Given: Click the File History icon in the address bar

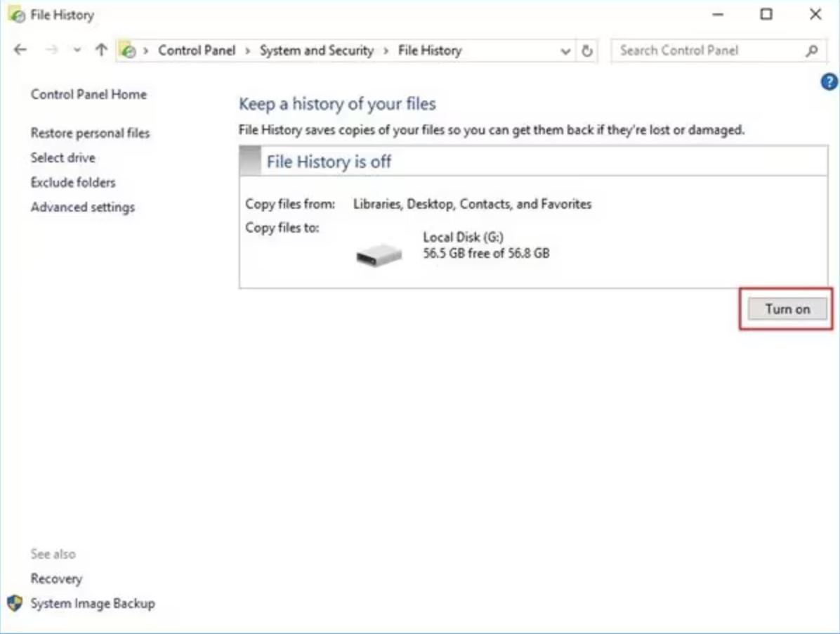Looking at the screenshot, I should tap(129, 50).
